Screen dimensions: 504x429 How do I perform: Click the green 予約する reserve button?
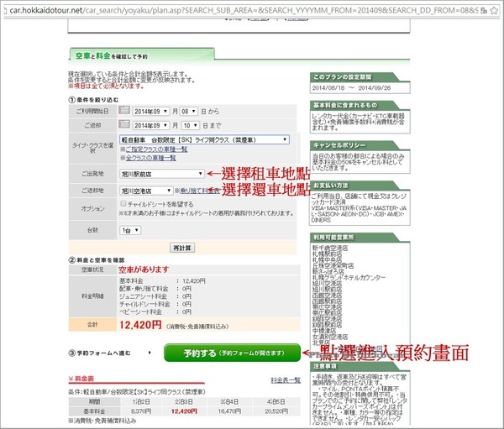(232, 353)
